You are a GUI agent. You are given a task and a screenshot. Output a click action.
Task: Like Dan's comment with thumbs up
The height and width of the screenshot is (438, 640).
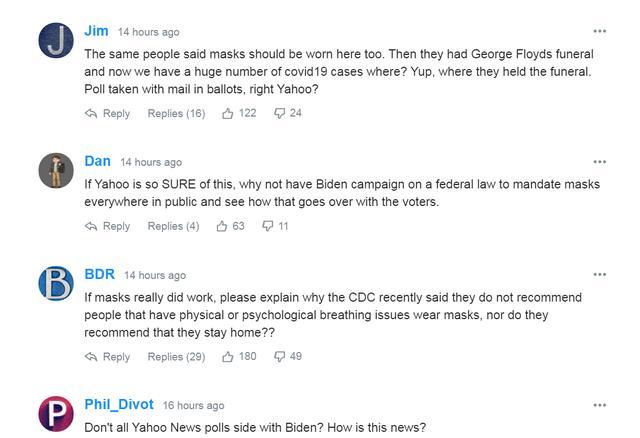point(222,227)
